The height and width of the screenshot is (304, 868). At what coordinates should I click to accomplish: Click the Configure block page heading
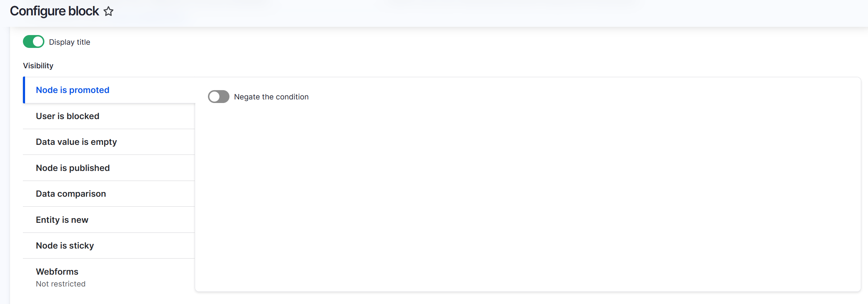coord(54,11)
